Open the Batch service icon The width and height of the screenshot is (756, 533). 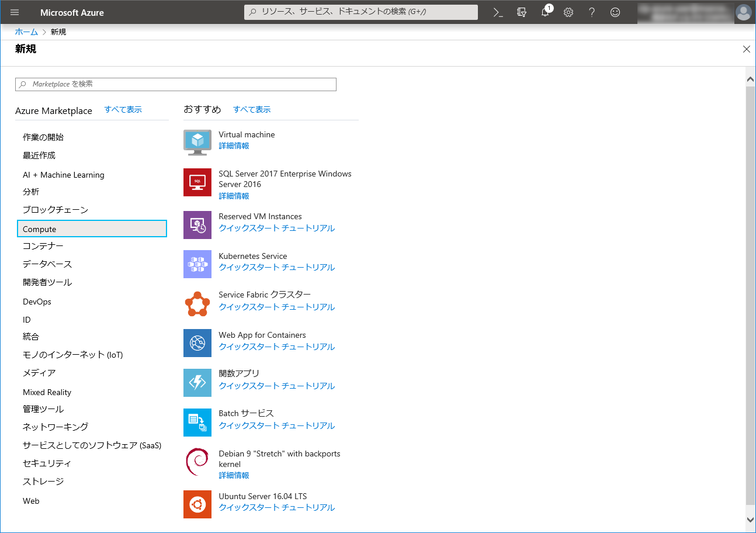pyautogui.click(x=197, y=422)
